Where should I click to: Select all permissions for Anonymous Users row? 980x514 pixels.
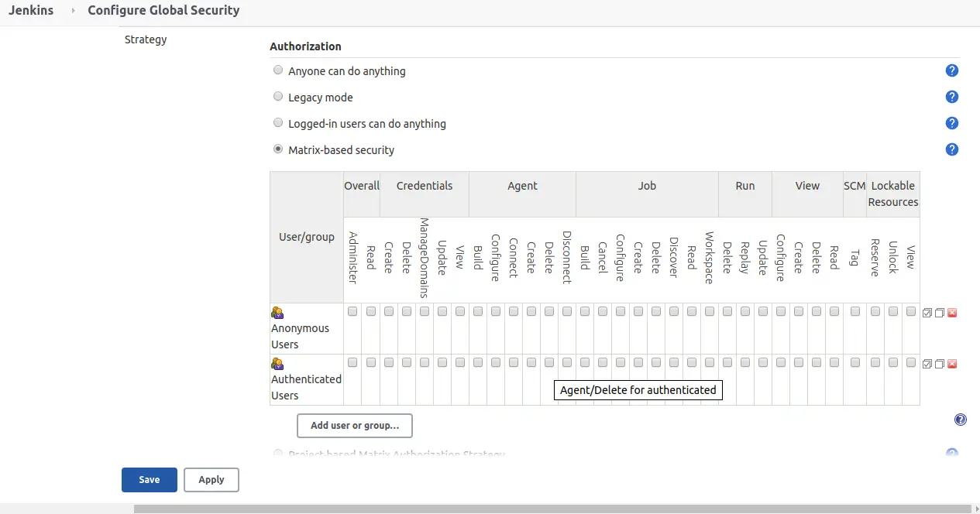(927, 313)
